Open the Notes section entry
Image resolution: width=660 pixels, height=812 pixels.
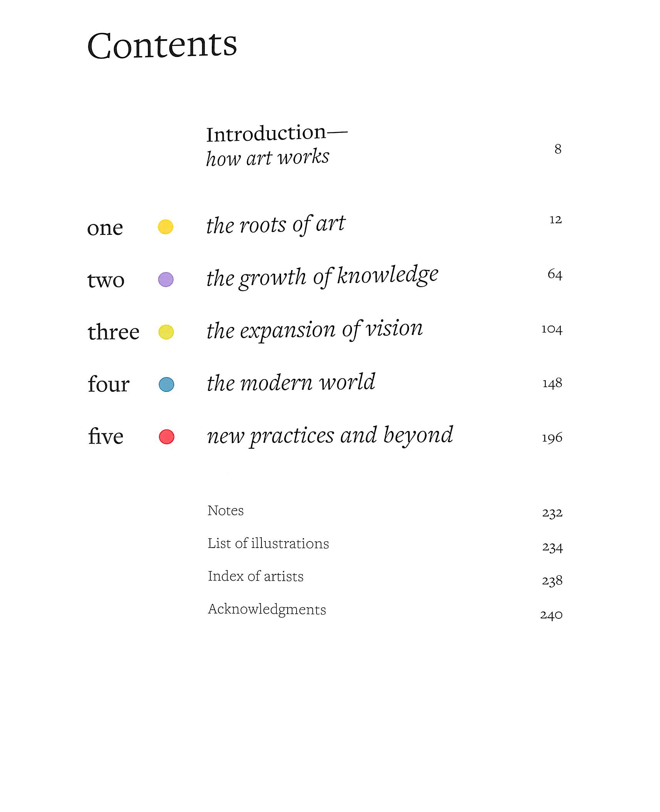tap(226, 511)
